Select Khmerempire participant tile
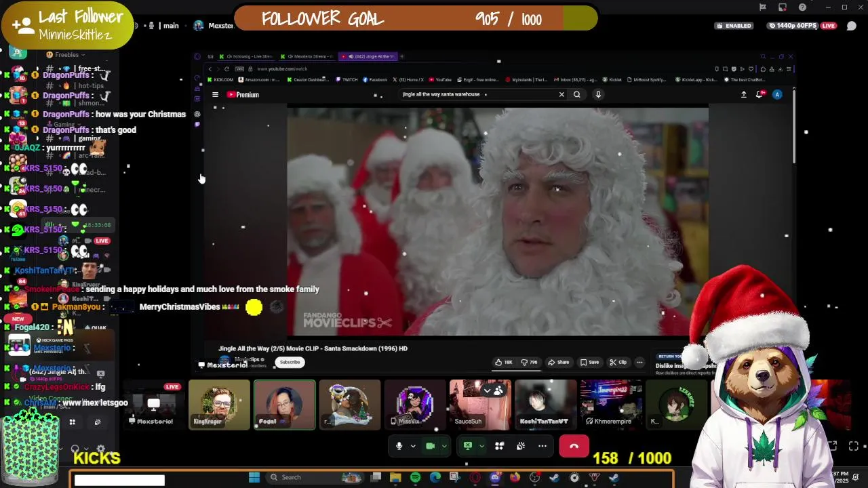 (610, 405)
